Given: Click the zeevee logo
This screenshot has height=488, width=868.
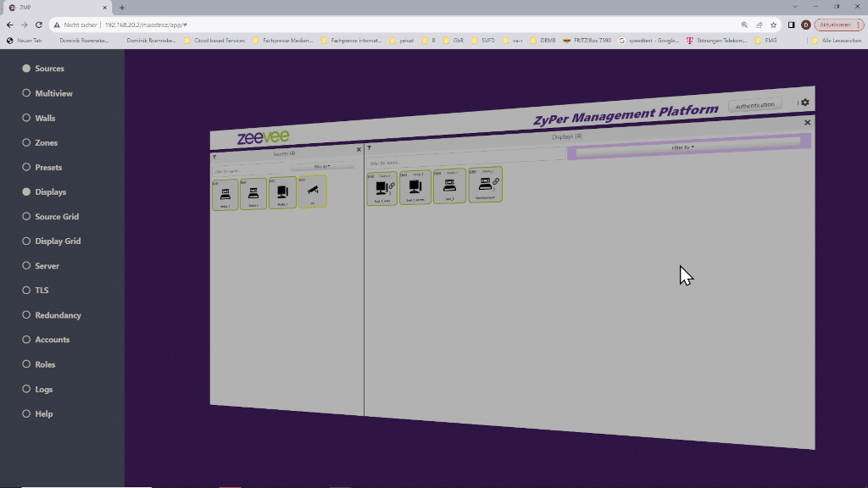Looking at the screenshot, I should (x=263, y=137).
